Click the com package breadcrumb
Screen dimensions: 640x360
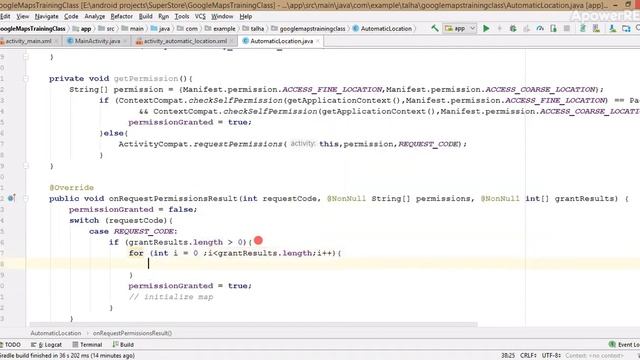(x=187, y=29)
